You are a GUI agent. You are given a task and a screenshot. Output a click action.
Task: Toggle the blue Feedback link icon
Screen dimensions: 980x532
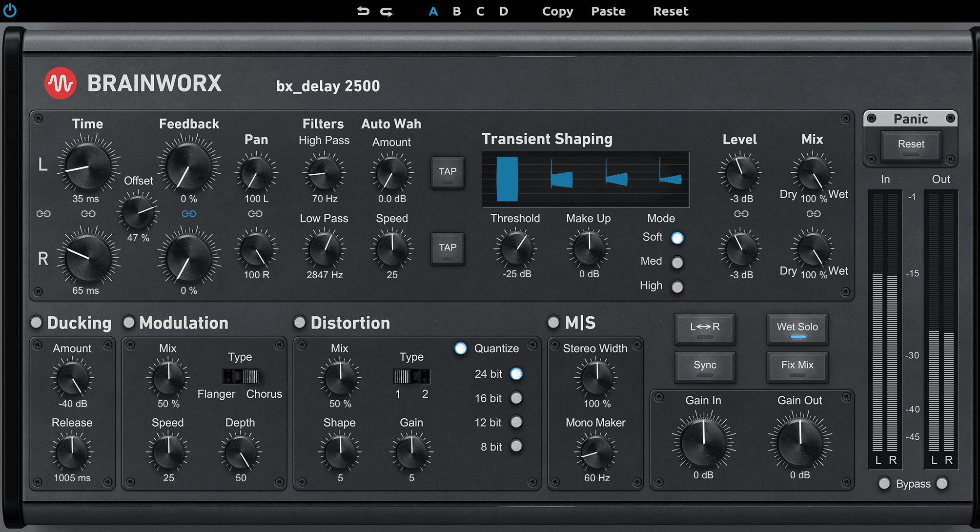coord(189,214)
